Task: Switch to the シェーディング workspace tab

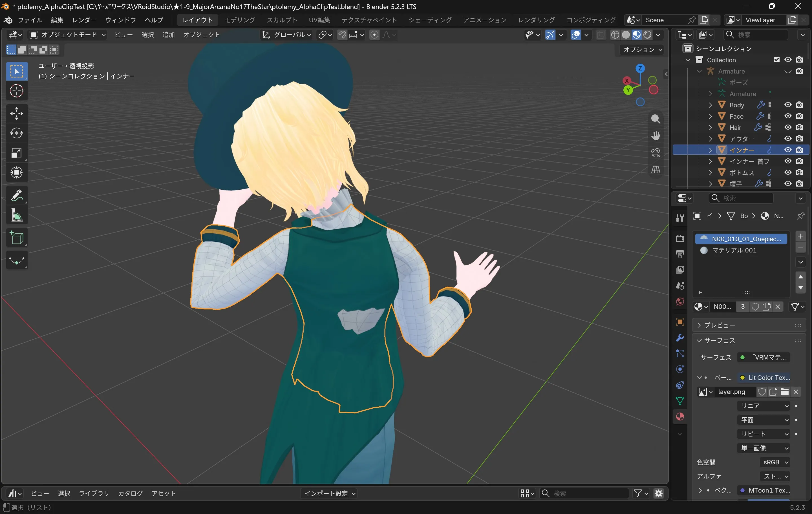Action: click(430, 20)
